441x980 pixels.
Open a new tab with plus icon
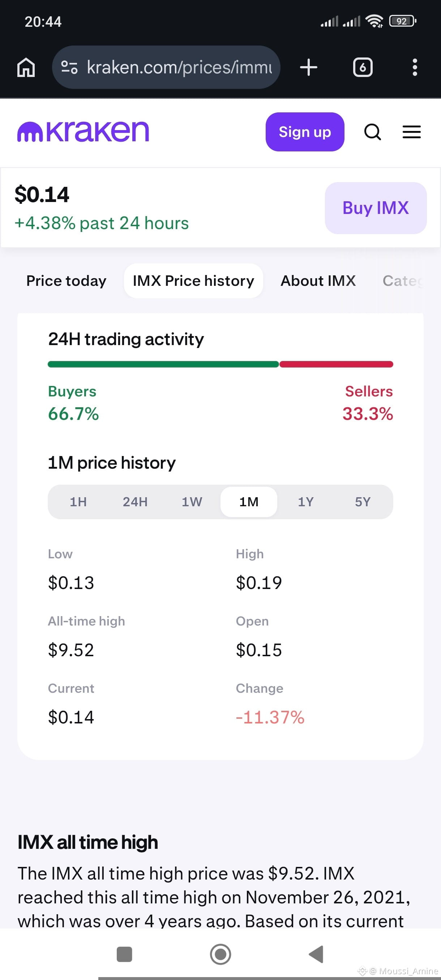click(x=309, y=67)
